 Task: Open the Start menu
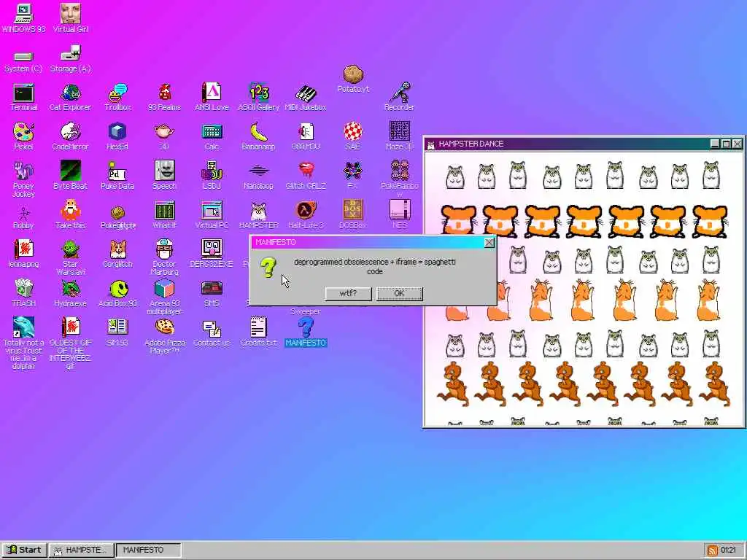(x=24, y=550)
